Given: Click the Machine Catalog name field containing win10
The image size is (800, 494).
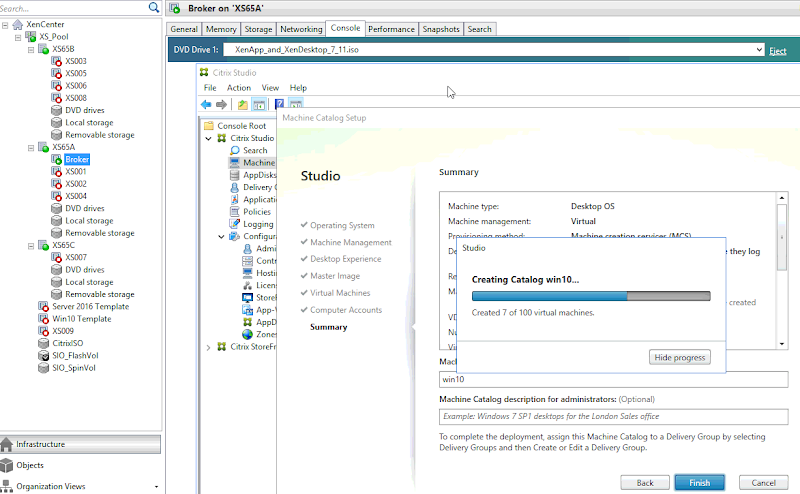Looking at the screenshot, I should pos(613,379).
